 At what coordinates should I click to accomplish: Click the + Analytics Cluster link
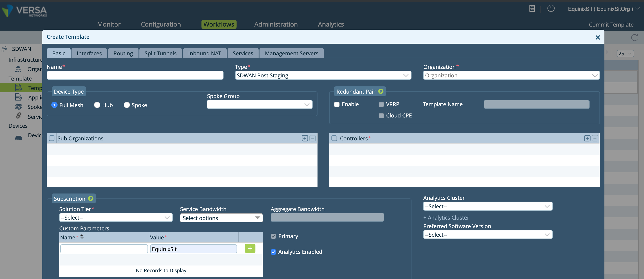pyautogui.click(x=446, y=218)
